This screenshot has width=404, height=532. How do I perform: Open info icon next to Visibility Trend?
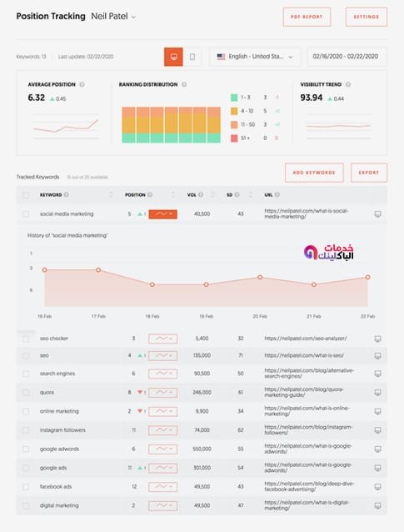tap(348, 84)
